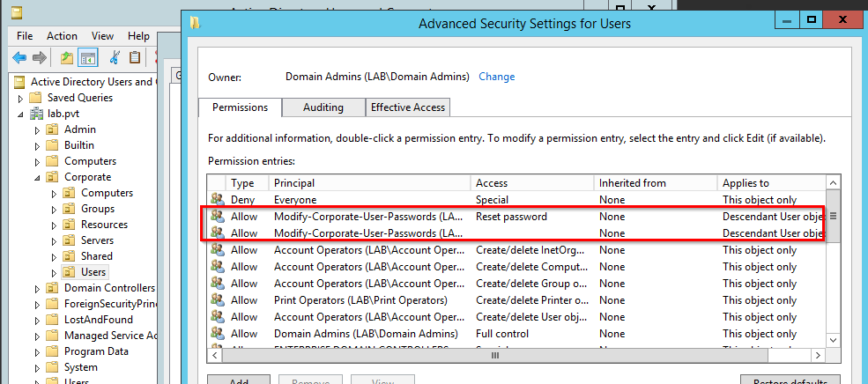This screenshot has width=868, height=384.
Task: Expand the Builtin container
Action: click(x=38, y=146)
